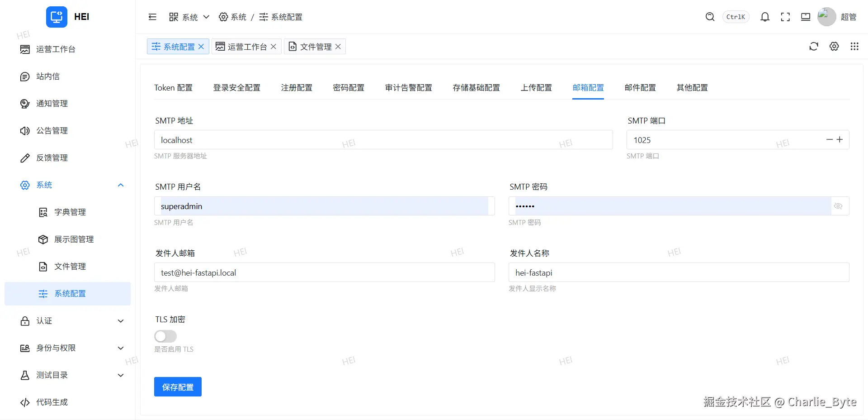Close the 运营工作台 tab
The image size is (868, 420).
274,47
